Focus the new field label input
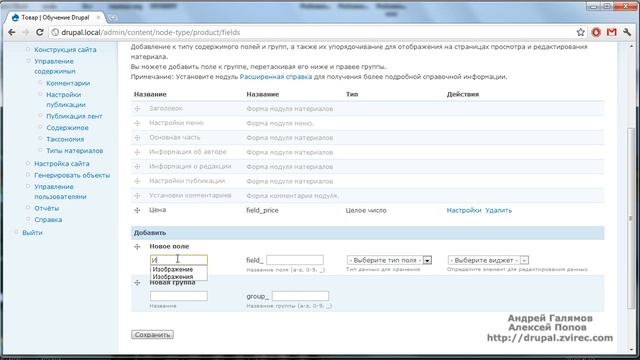This screenshot has width=640, height=360. point(179,260)
